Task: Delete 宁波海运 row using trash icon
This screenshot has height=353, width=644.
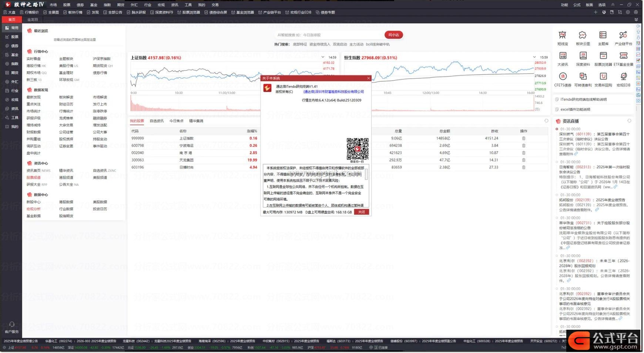Action: 523,146
